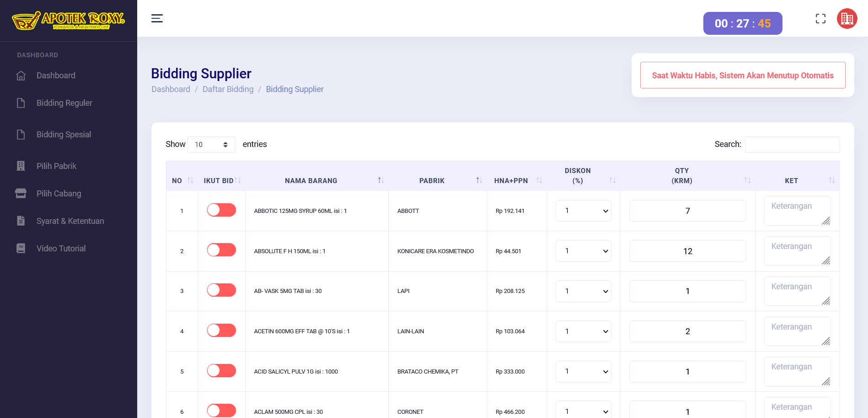
Task: Click the Bidding Spesial document icon
Action: 21,135
